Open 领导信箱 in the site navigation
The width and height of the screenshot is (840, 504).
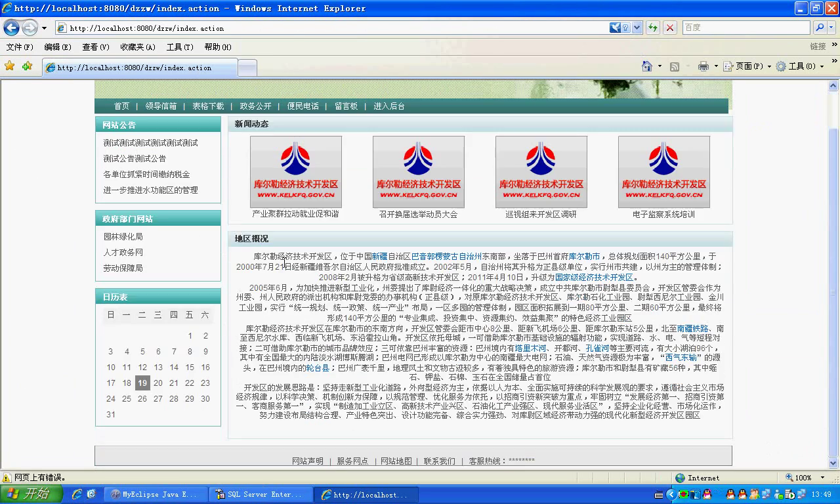tap(161, 106)
